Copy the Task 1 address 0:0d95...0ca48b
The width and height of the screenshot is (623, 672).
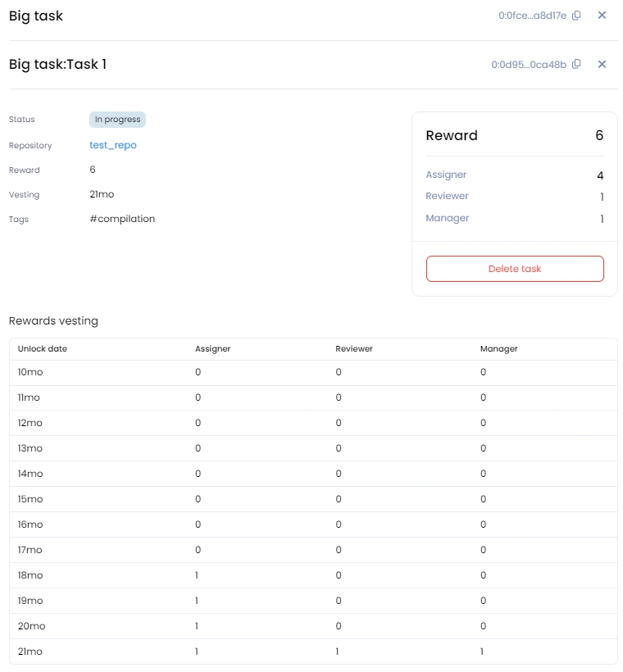pos(576,65)
